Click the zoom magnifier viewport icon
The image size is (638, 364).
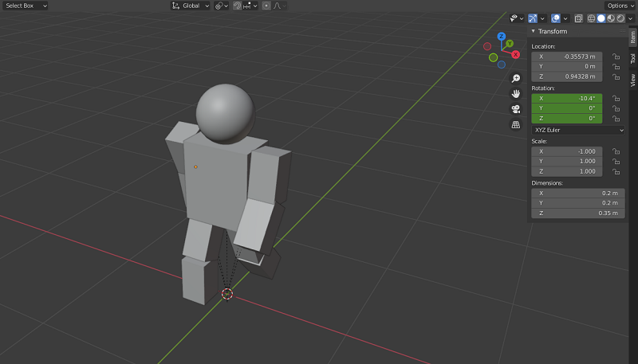(516, 78)
